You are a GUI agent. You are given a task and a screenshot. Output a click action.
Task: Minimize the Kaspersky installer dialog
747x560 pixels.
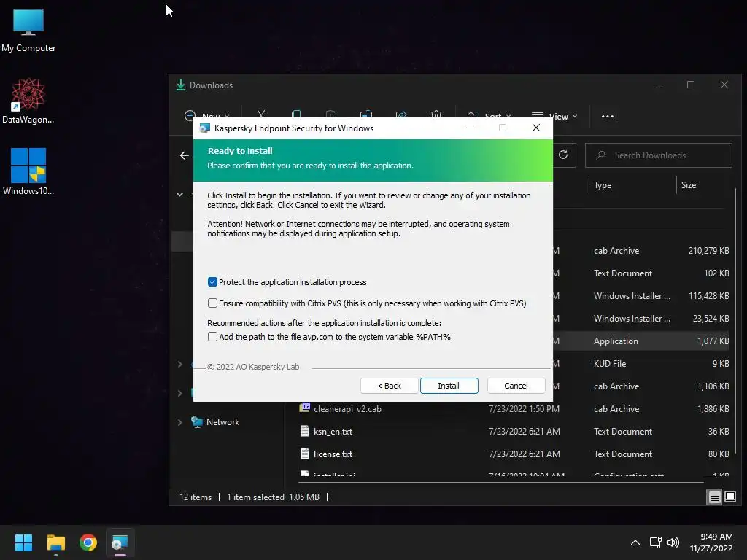(469, 128)
